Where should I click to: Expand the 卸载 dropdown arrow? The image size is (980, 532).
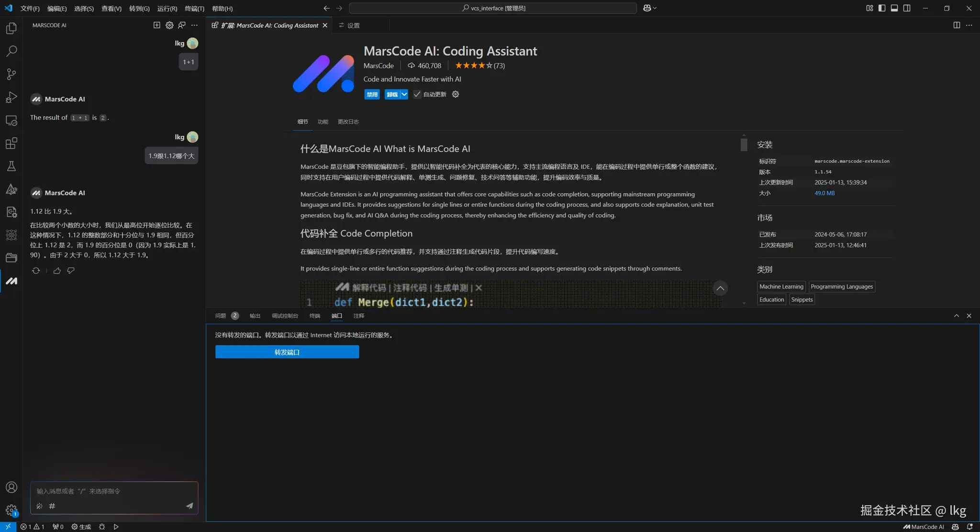[404, 94]
